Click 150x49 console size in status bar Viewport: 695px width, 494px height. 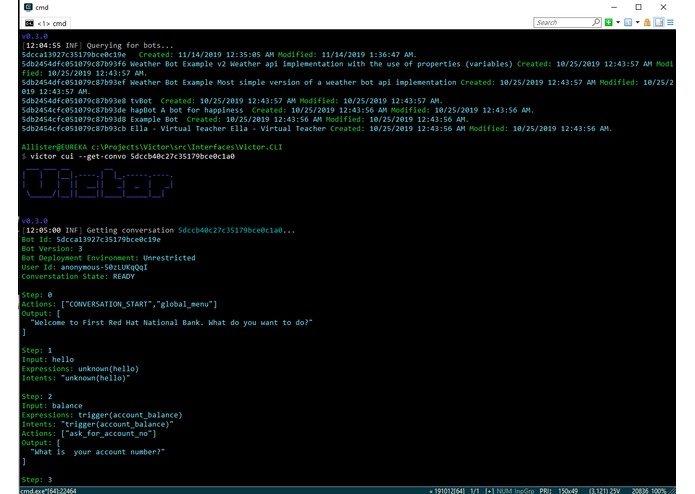[x=568, y=491]
